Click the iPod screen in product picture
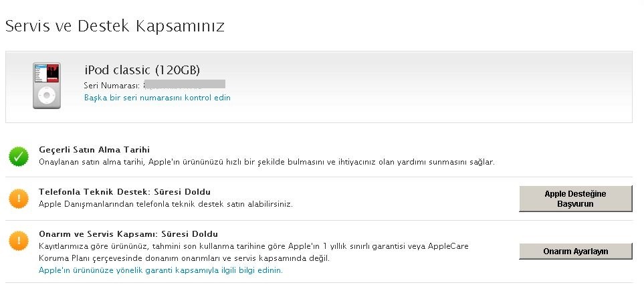Screen dimensions: 644x291 [x=47, y=73]
